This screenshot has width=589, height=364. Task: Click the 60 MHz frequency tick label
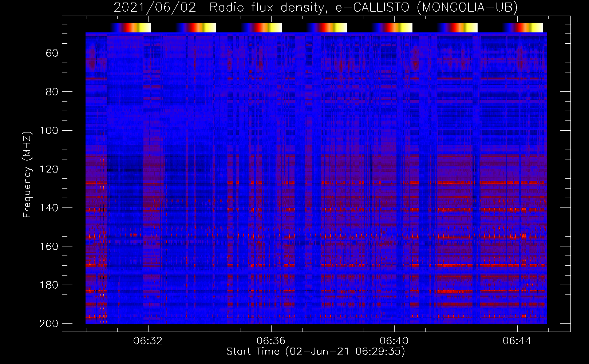52,54
